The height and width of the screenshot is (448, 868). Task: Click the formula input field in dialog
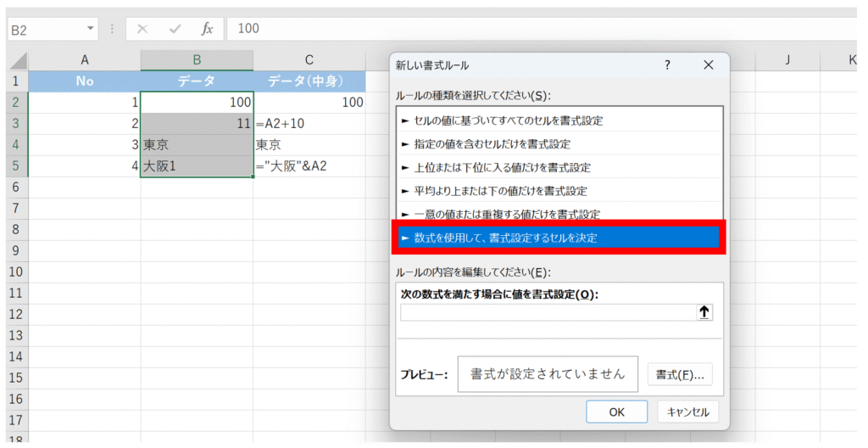[x=548, y=312]
